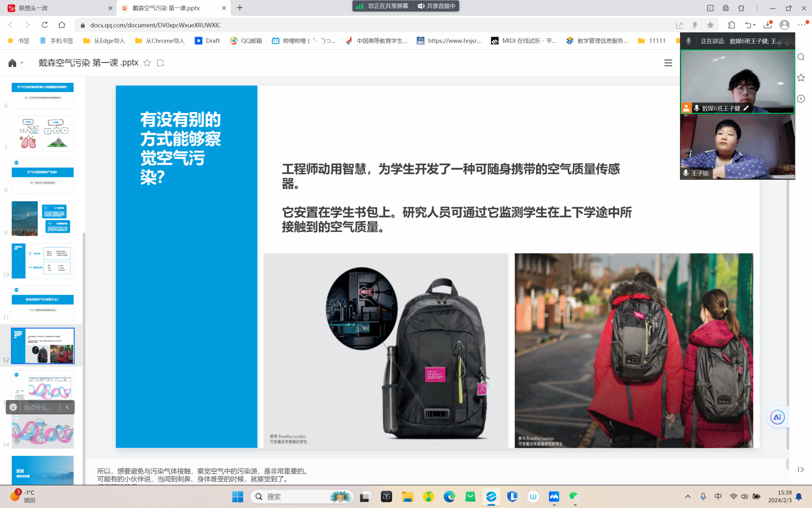Open the QQ邮箱 bookmark link
This screenshot has width=812, height=508.
point(246,40)
